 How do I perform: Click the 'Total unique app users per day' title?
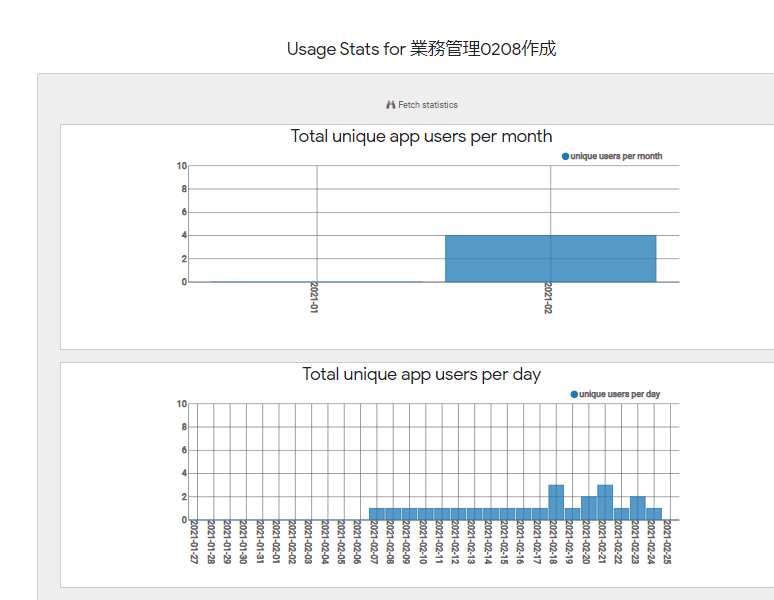pos(421,374)
